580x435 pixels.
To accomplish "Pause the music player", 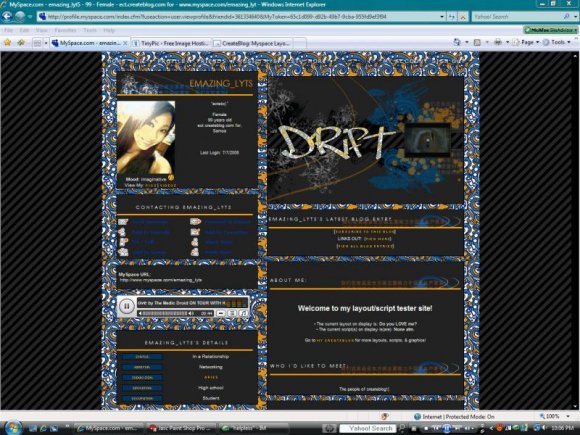I will (x=127, y=306).
